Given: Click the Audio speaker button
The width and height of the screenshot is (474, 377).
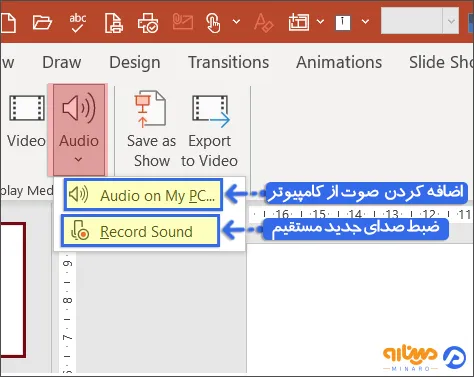Looking at the screenshot, I should (x=79, y=130).
